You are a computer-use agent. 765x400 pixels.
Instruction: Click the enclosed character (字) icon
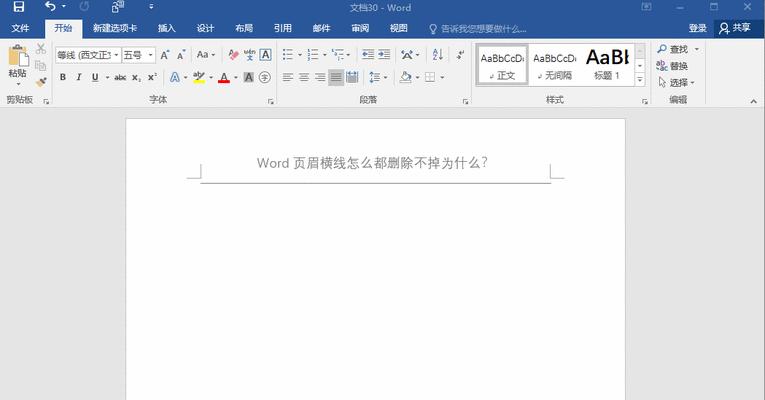(265, 77)
